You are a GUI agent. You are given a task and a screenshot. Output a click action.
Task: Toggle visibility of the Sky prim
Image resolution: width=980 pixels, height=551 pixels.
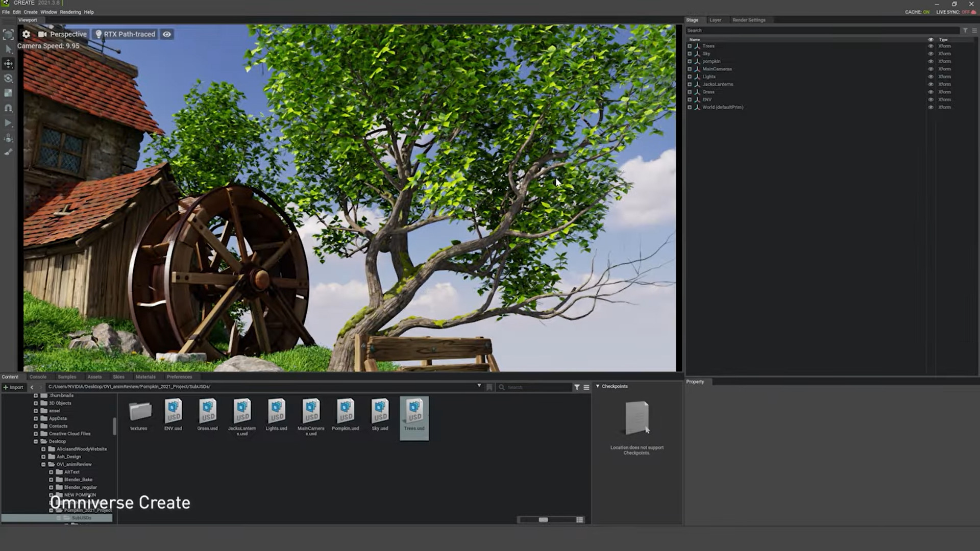tap(930, 54)
